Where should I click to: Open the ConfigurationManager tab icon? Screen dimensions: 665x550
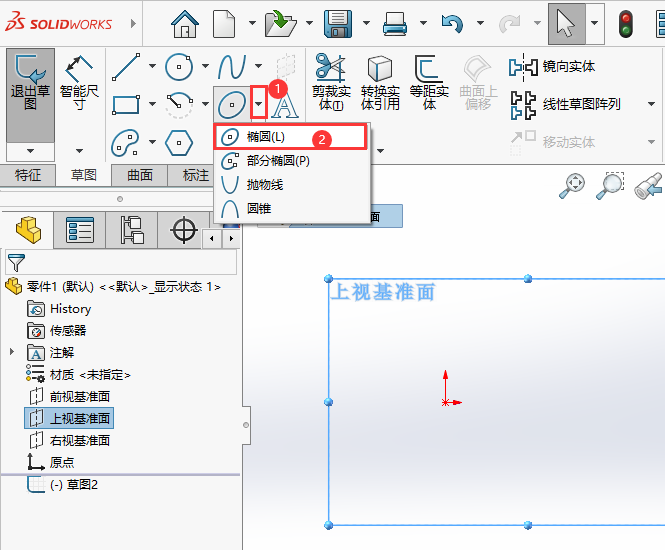click(132, 230)
